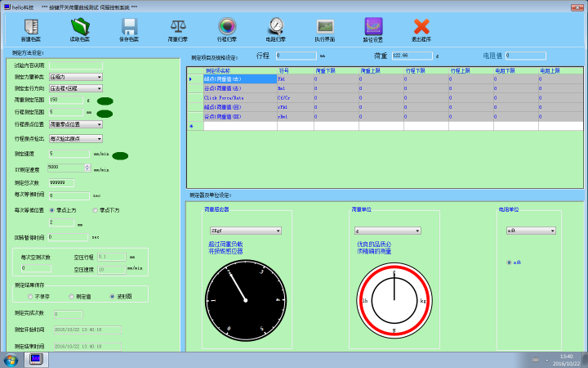
Task: Save file using 保存档案 floppy icon
Action: coord(129,28)
